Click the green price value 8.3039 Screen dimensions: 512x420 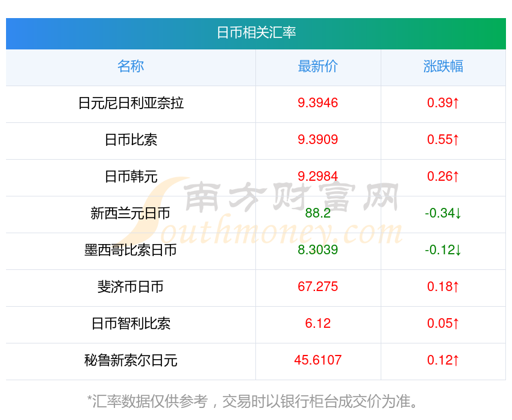pos(318,250)
